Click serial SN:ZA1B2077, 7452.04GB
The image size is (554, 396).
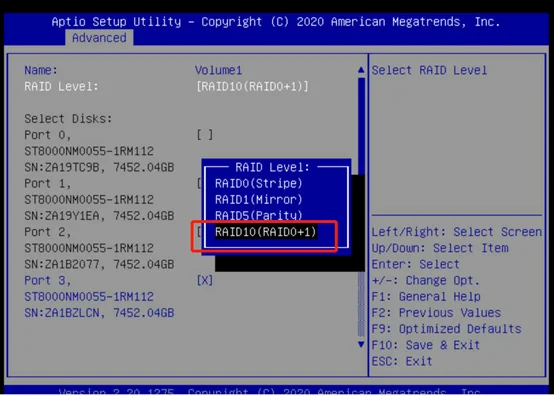99,264
